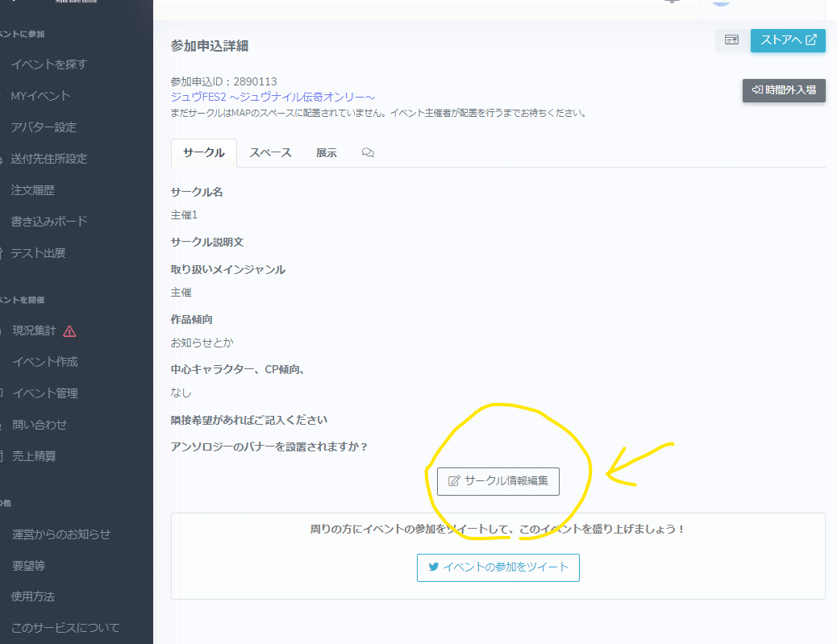837x644 pixels.
Task: Click the tweet encouragement message text
Action: click(x=498, y=530)
